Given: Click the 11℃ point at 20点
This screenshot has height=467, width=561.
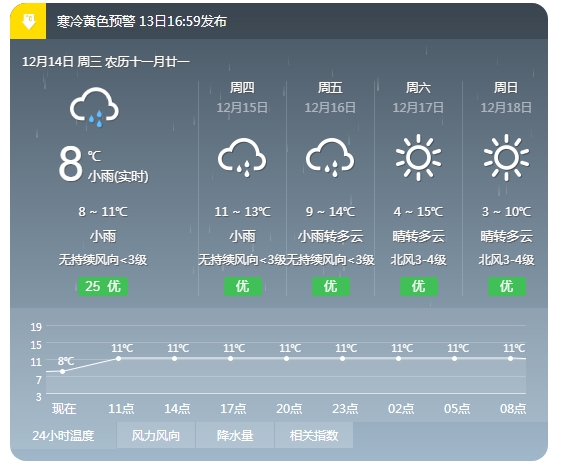Looking at the screenshot, I should 286,358.
